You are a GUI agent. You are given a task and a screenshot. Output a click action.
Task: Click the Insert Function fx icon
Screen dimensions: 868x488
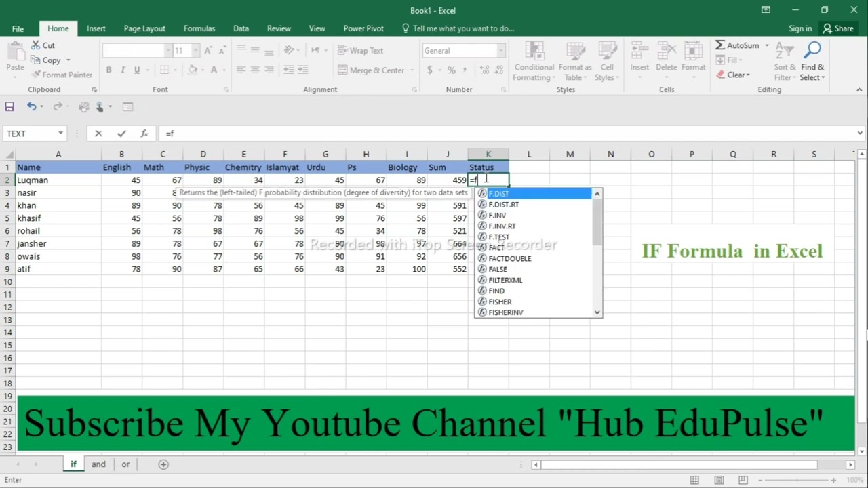(x=144, y=134)
